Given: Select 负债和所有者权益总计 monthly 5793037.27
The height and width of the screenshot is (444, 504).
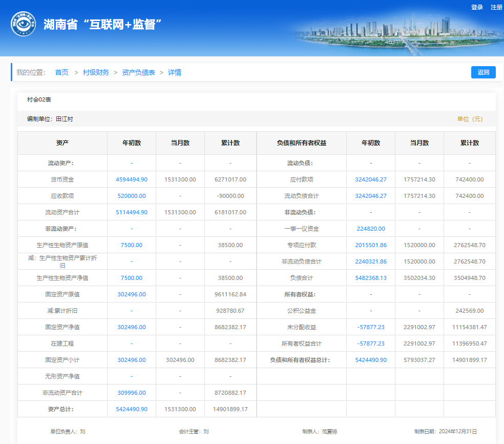Looking at the screenshot, I should click(x=419, y=360).
